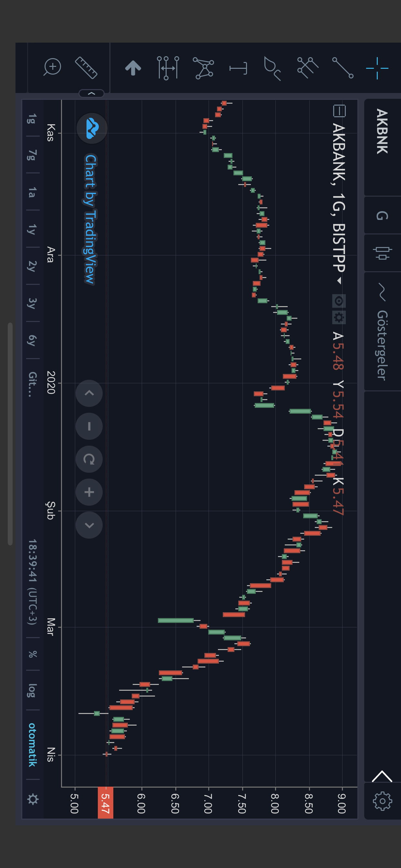Viewport: 401px width, 868px height.
Task: Select the brush drawing tool
Action: 272,68
